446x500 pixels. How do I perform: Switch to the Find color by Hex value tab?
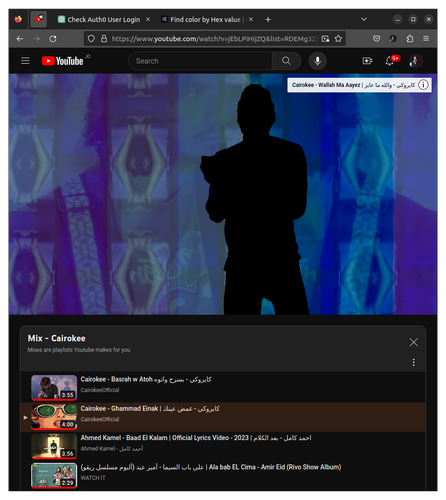(207, 20)
